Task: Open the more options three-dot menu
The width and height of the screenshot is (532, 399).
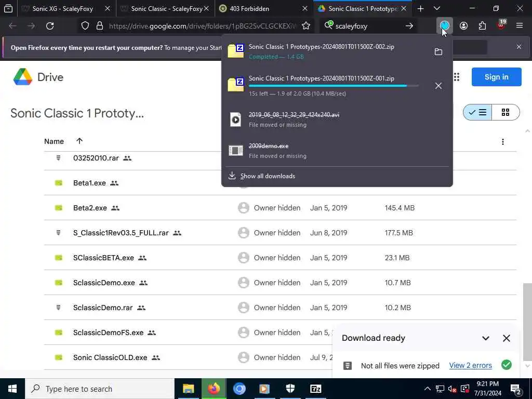Action: click(503, 141)
